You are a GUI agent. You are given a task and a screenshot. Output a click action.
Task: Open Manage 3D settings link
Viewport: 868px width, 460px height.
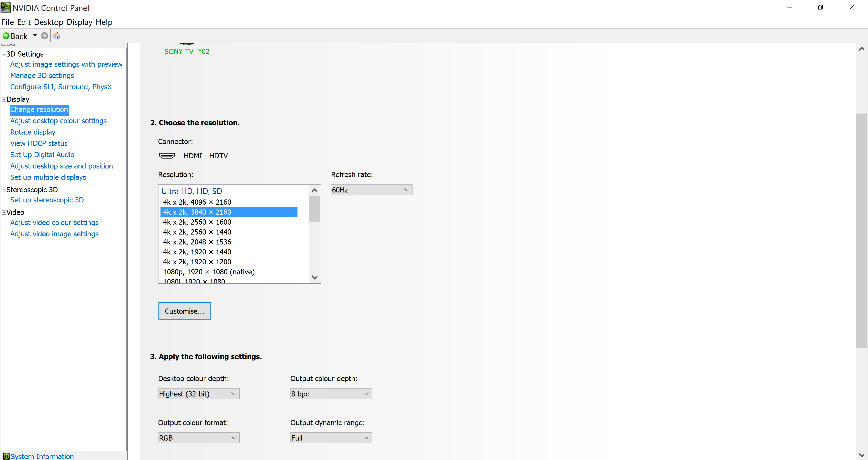pyautogui.click(x=42, y=76)
